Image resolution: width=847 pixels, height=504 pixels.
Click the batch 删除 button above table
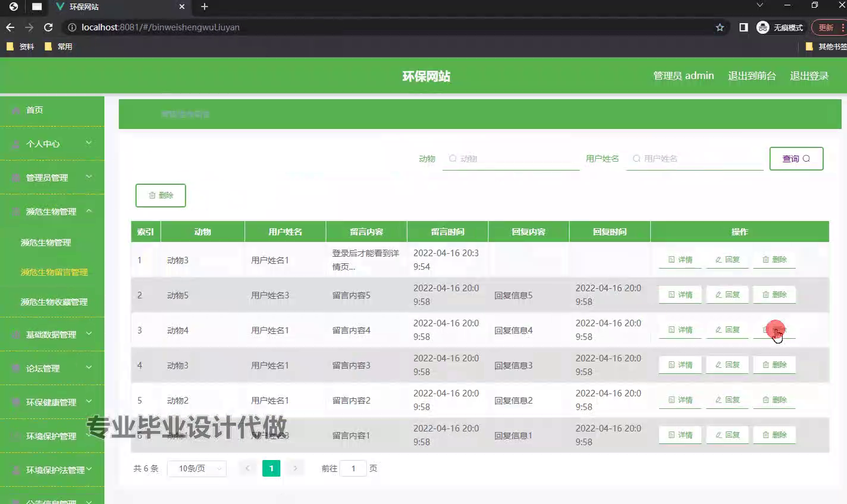pos(161,196)
